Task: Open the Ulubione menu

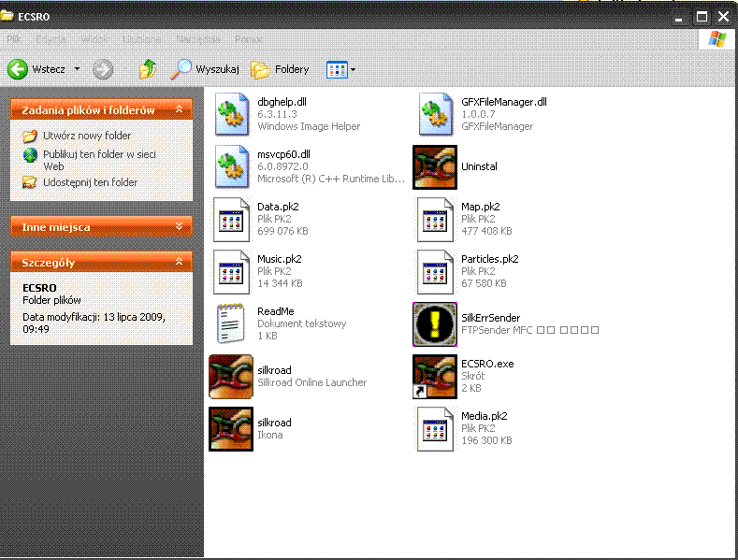Action: tap(141, 39)
